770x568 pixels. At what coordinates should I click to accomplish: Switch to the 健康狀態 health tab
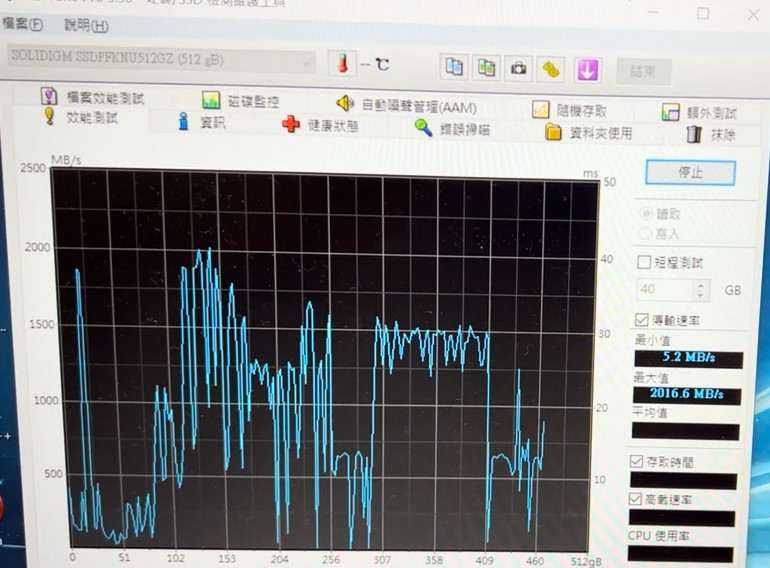click(x=320, y=125)
